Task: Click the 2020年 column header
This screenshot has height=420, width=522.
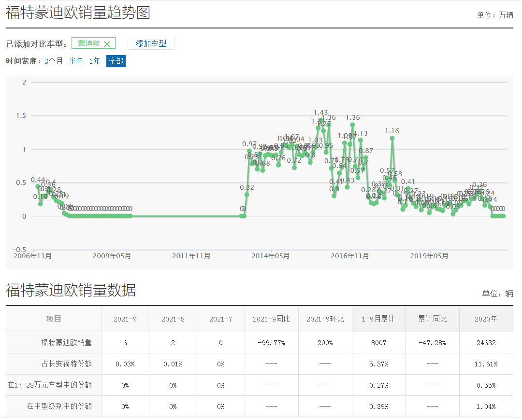Action: pos(486,319)
